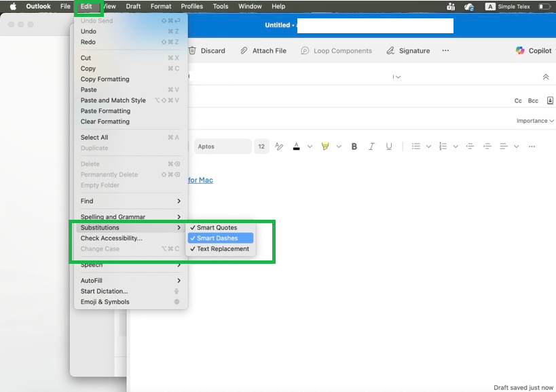Viewport: 556px width, 392px height.
Task: Expand the bullet list style dropdown
Action: click(428, 146)
